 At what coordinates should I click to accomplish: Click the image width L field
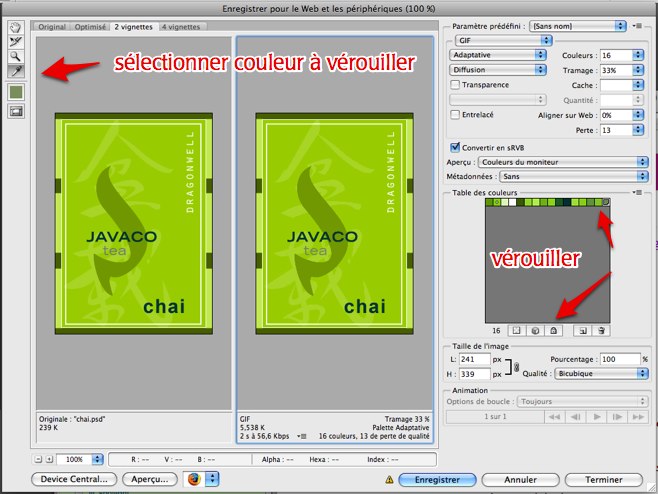tap(475, 359)
